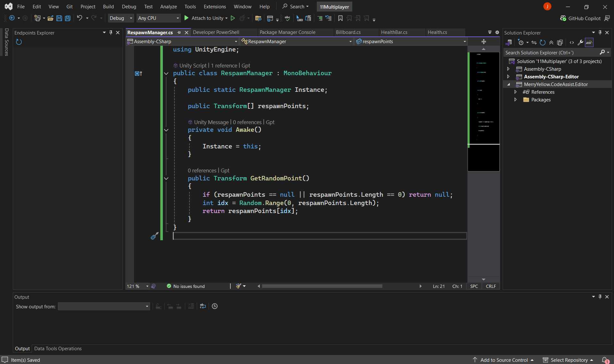This screenshot has height=364, width=614.
Task: Open the Solution Explorer properties wrench
Action: tap(580, 43)
